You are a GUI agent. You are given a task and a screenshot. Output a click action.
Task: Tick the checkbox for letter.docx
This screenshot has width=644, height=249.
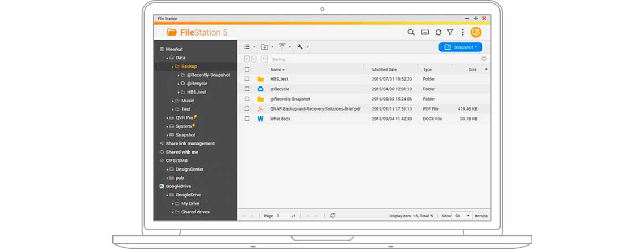click(247, 119)
